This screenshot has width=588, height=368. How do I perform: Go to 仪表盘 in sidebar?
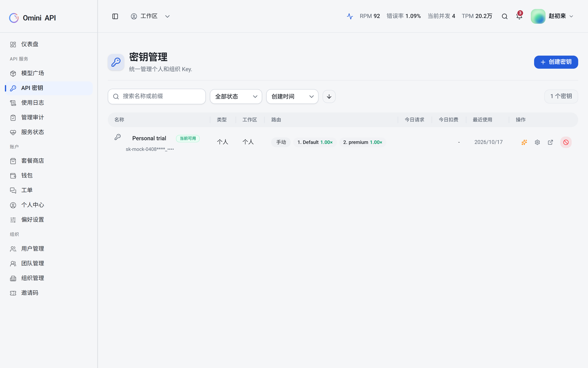point(49,44)
